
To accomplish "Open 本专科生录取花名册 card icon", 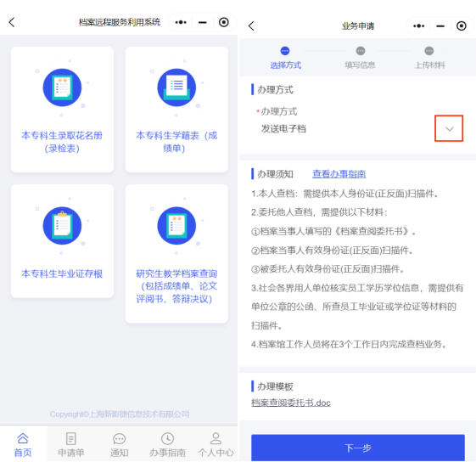I will coord(62,87).
